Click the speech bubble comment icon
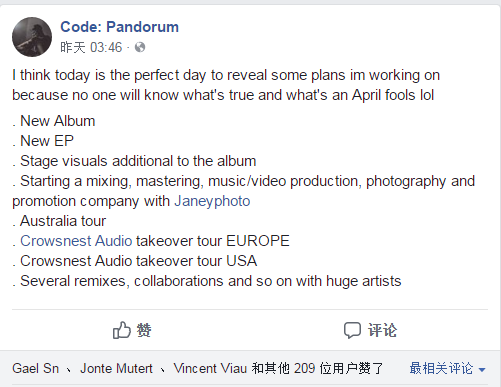 coord(352,330)
